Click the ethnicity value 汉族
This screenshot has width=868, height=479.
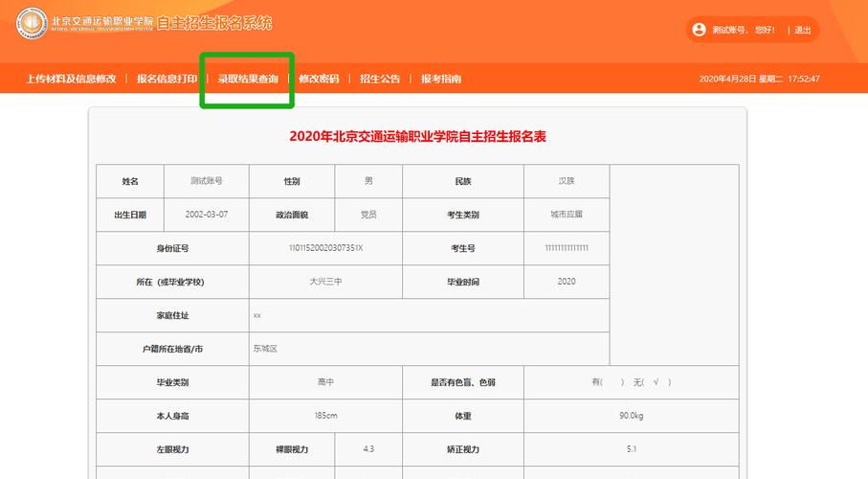point(567,181)
